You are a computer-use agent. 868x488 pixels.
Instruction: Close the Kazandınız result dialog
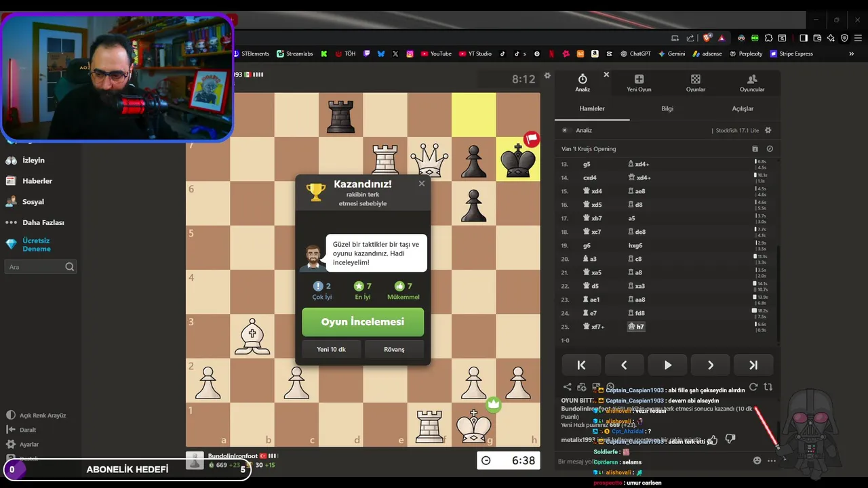(x=421, y=183)
